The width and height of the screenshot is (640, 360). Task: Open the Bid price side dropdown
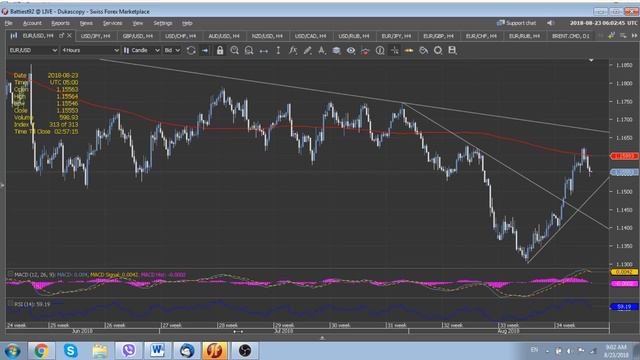coord(172,50)
